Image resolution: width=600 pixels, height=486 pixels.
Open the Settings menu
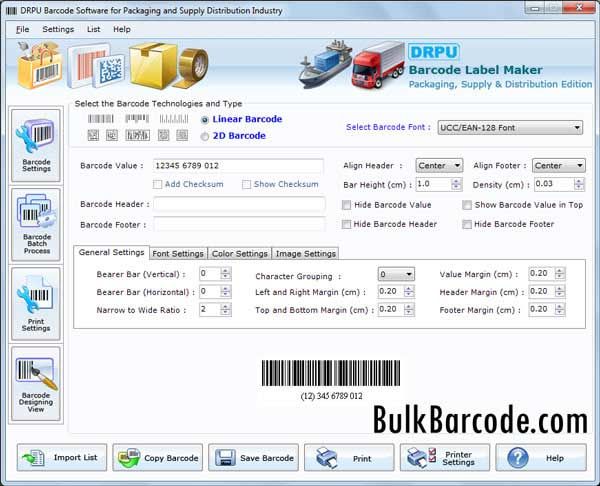pos(58,29)
